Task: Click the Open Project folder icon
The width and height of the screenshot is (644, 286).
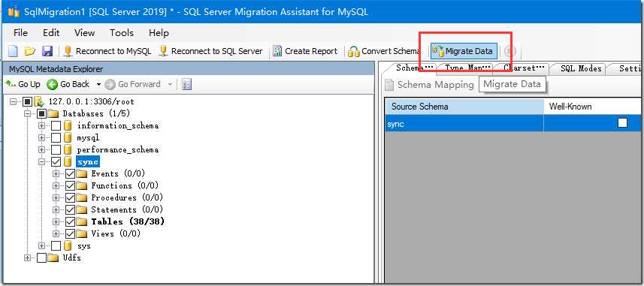Action: click(x=30, y=51)
